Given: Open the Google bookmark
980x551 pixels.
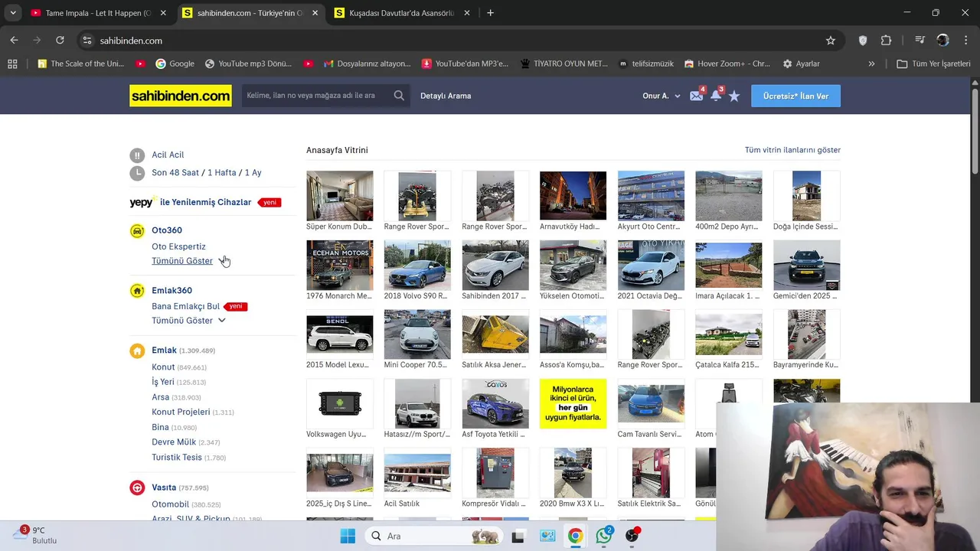Looking at the screenshot, I should 175,64.
